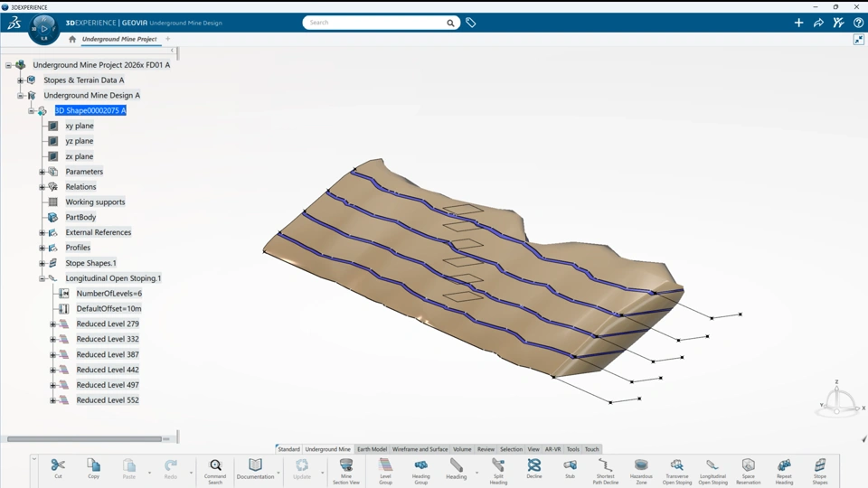Switch to the Standard tab
The height and width of the screenshot is (488, 868).
[x=288, y=449]
